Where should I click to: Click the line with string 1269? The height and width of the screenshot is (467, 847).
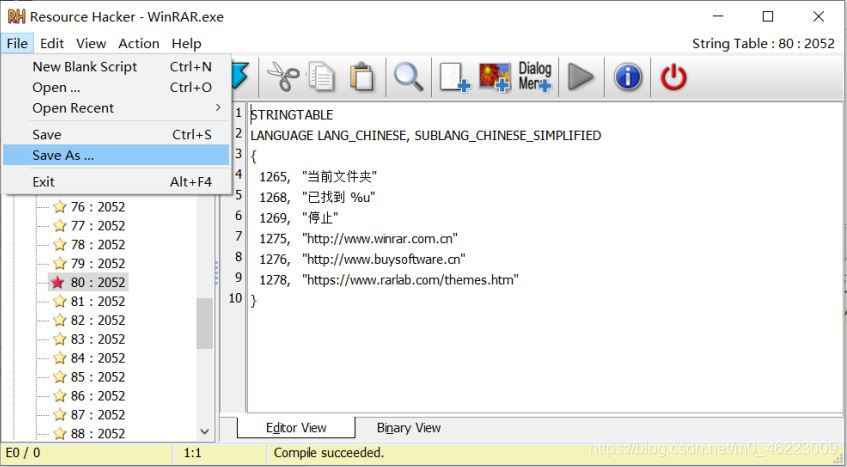pos(299,218)
